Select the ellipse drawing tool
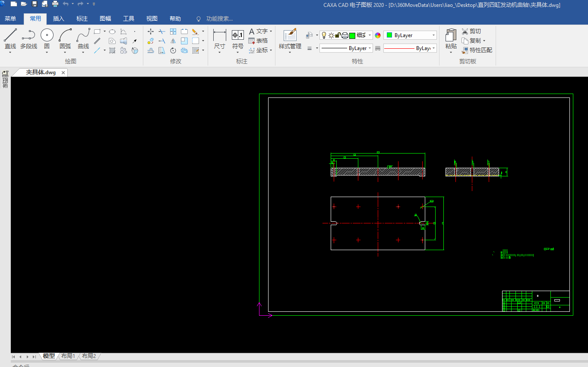588x367 pixels. click(112, 31)
